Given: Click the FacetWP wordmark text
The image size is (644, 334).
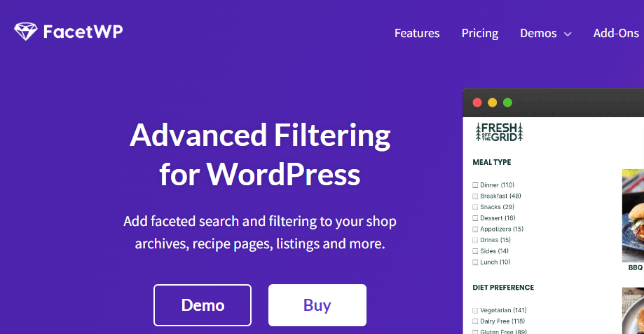Looking at the screenshot, I should 83,32.
